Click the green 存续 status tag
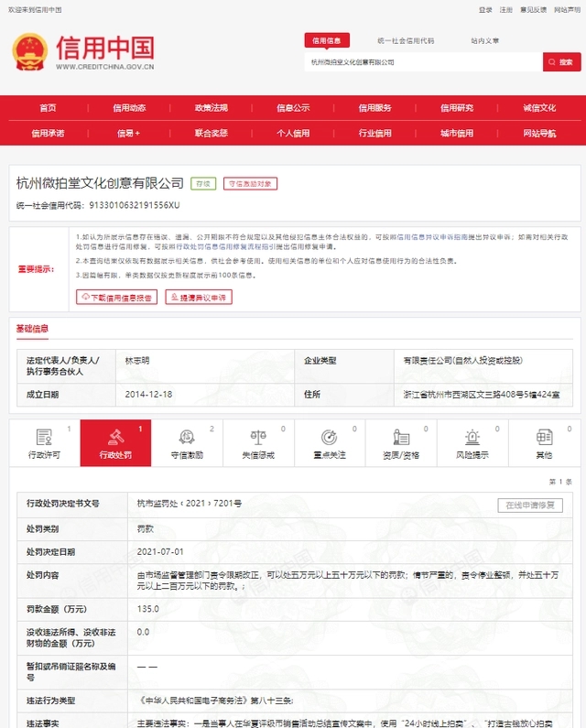This screenshot has height=728, width=586. click(203, 184)
